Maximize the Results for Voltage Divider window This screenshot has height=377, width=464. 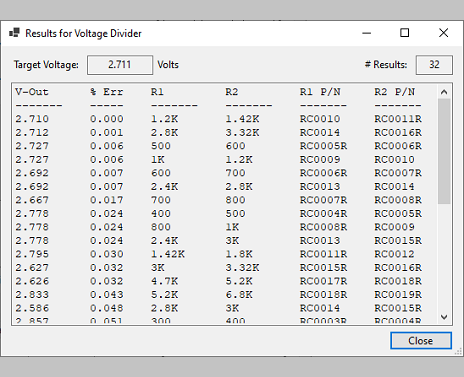tap(404, 33)
